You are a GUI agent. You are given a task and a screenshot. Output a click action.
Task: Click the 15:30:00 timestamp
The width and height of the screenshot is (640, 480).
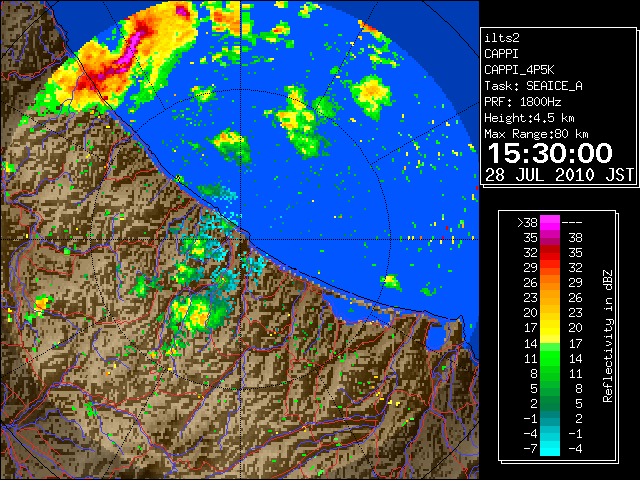(550, 153)
